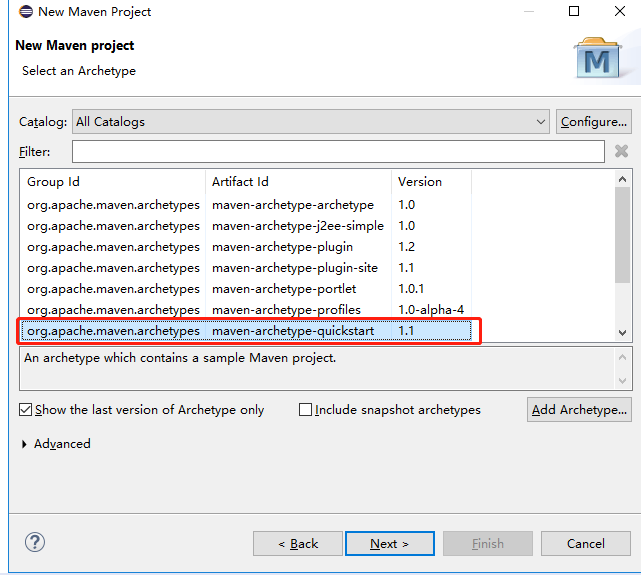Maximize the New Maven Project window

tap(574, 11)
